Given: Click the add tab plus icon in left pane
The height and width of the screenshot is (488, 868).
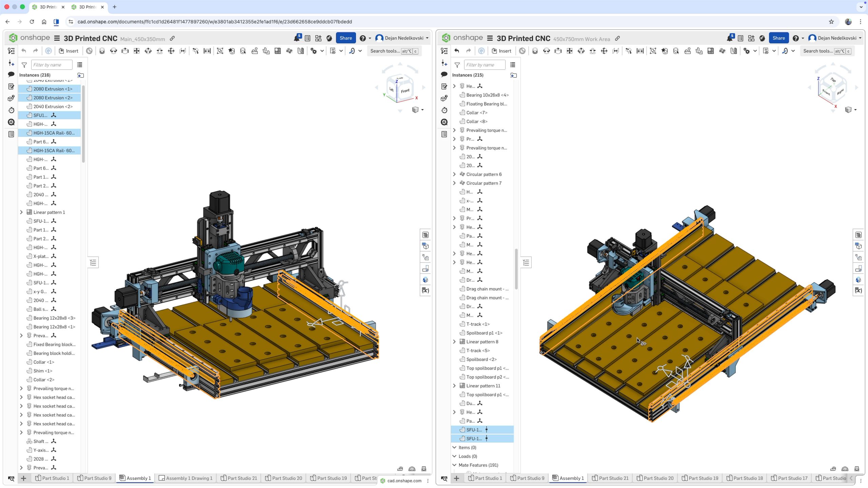Looking at the screenshot, I should click(23, 478).
